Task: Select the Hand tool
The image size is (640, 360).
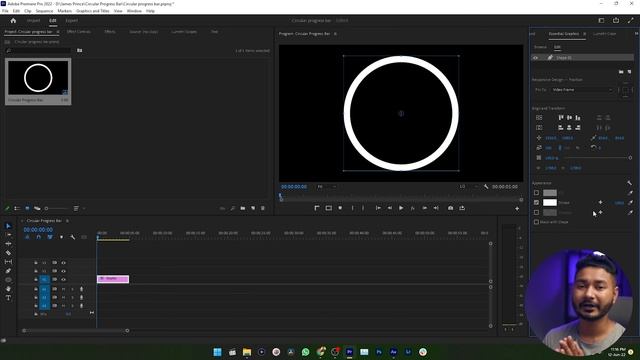Action: [x=8, y=289]
